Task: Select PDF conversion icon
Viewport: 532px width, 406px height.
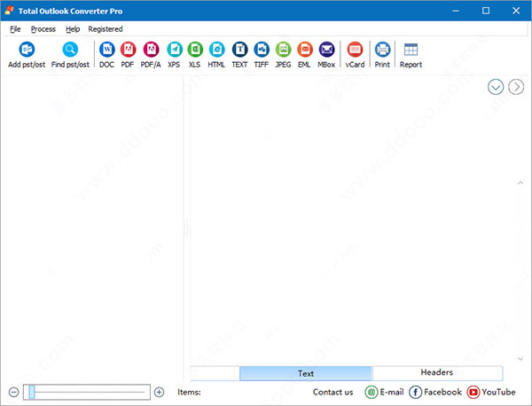Action: click(129, 50)
